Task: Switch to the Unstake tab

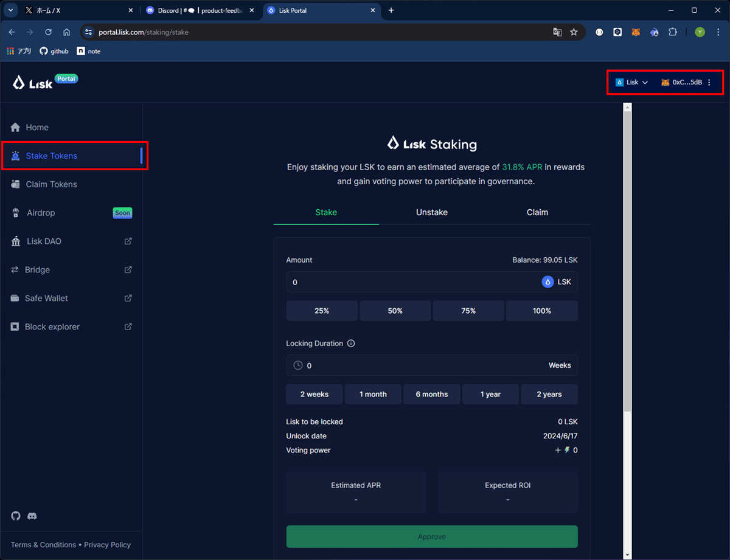Action: [432, 212]
